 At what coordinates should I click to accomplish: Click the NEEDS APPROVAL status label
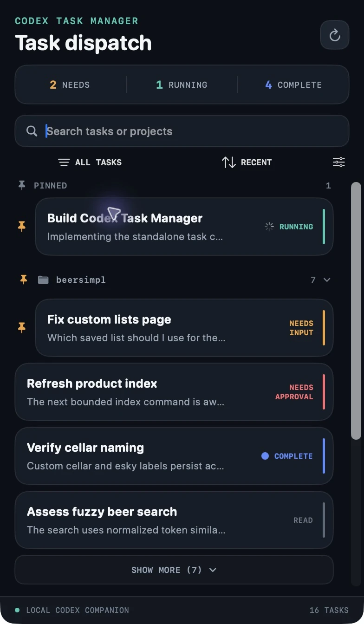[x=294, y=392]
